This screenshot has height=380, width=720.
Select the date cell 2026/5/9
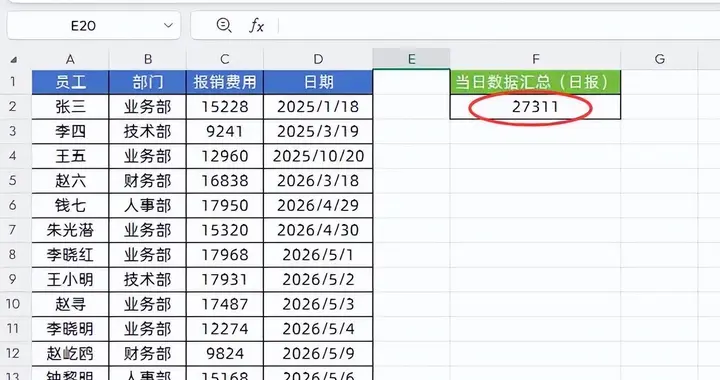pyautogui.click(x=318, y=353)
